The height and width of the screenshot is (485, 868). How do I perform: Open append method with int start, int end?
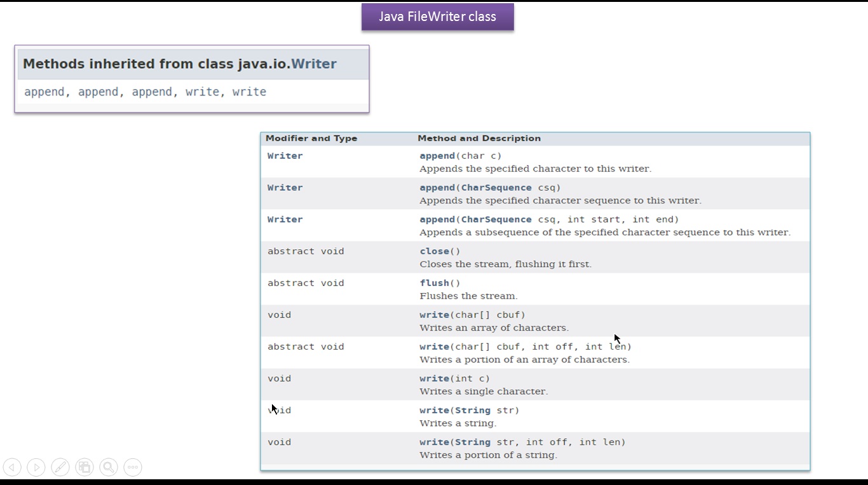coord(437,219)
